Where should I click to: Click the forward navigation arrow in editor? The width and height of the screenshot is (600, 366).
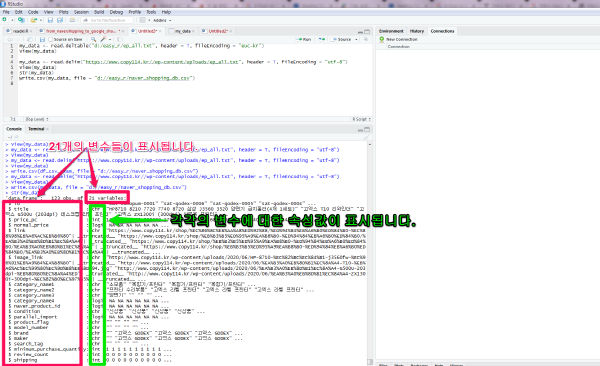click(x=18, y=39)
